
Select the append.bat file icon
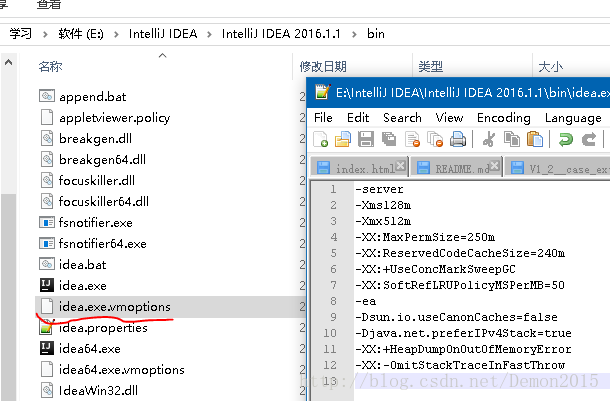coord(47,96)
